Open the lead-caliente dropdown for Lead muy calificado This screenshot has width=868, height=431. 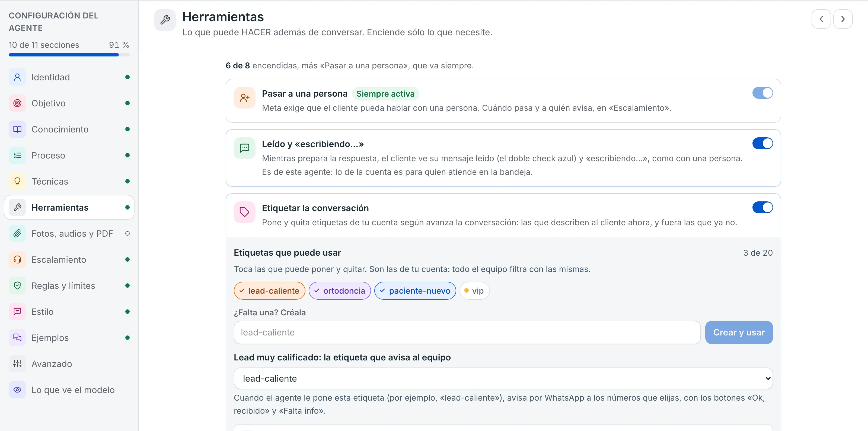[x=503, y=378]
